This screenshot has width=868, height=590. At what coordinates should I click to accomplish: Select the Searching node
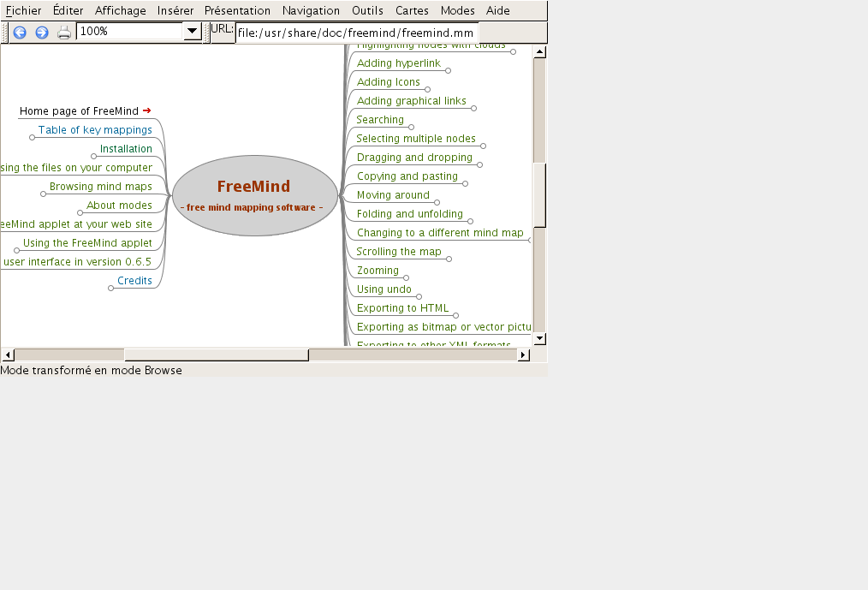point(380,120)
